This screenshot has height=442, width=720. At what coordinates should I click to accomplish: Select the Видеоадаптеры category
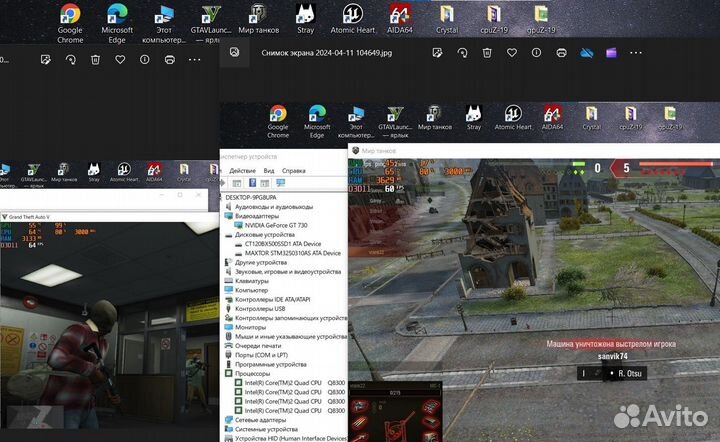click(257, 216)
